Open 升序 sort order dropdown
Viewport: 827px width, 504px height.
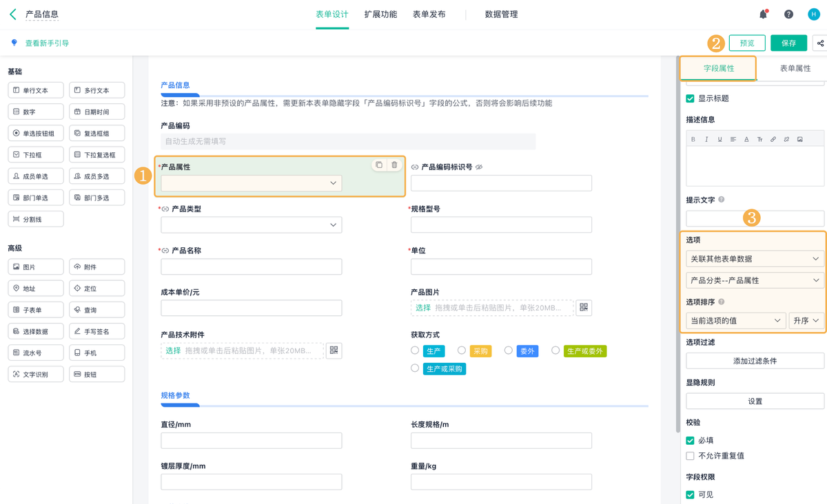coord(806,321)
